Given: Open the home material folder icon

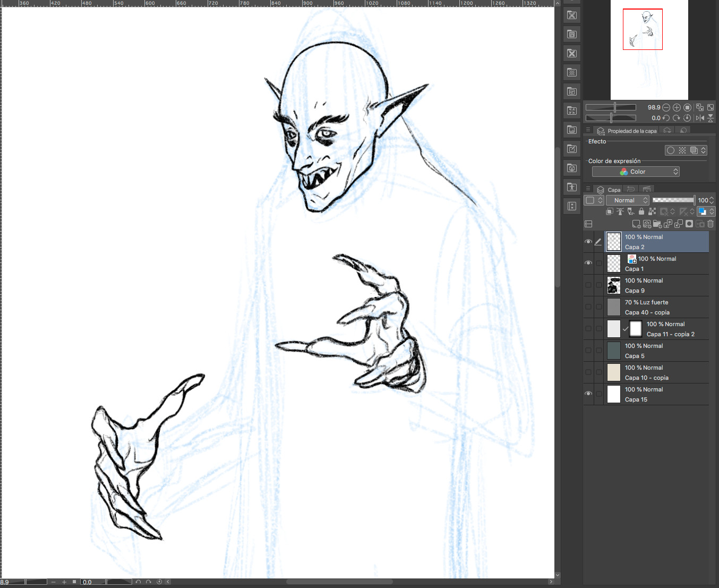Looking at the screenshot, I should tap(572, 34).
